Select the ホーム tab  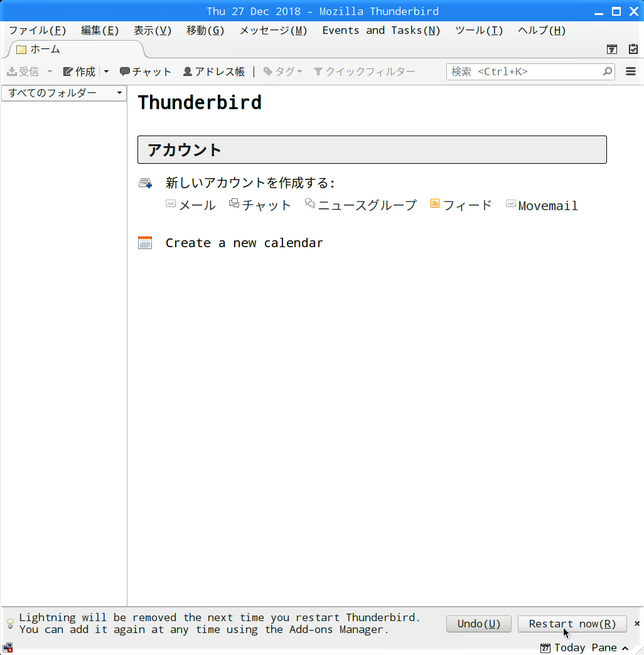coord(75,50)
